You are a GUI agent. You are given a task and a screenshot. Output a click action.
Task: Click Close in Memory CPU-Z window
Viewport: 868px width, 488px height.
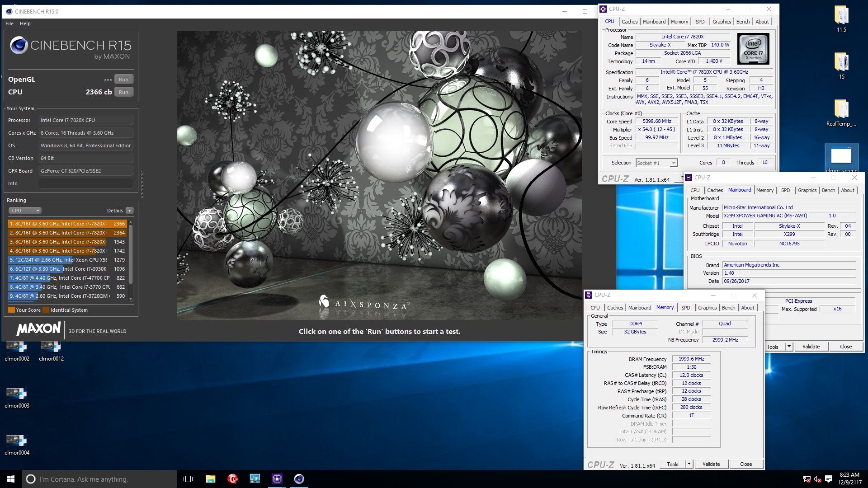pos(746,464)
